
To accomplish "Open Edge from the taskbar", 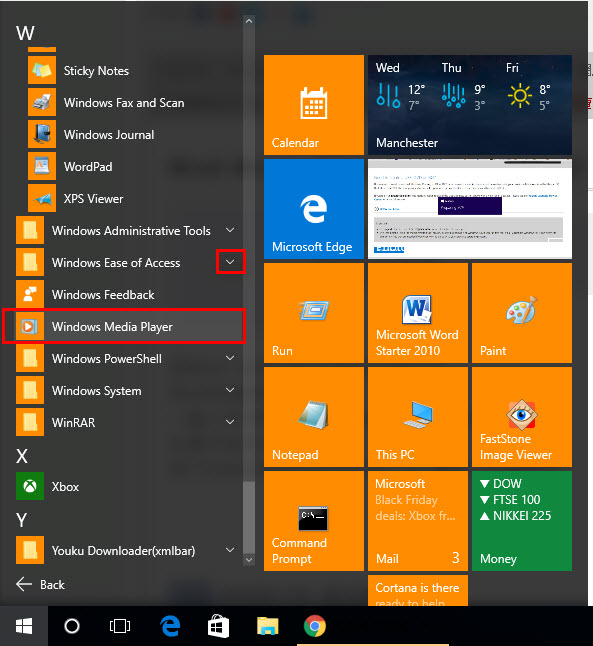I will 170,626.
